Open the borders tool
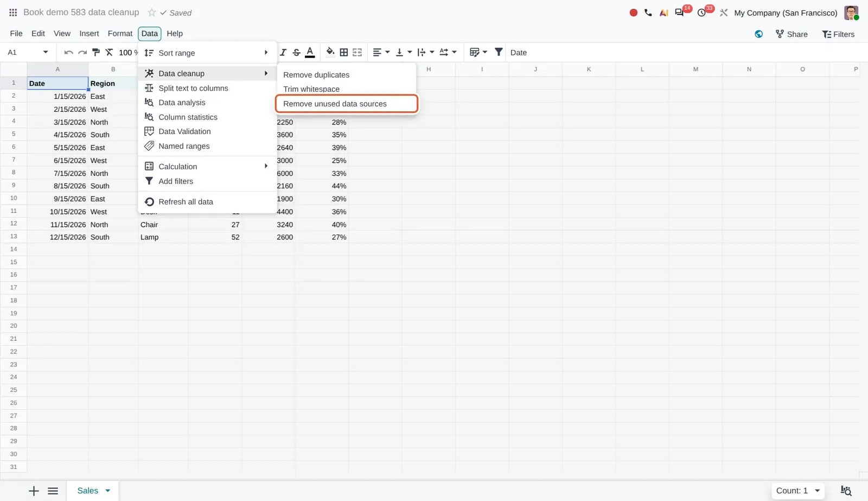868x501 pixels. coord(344,52)
